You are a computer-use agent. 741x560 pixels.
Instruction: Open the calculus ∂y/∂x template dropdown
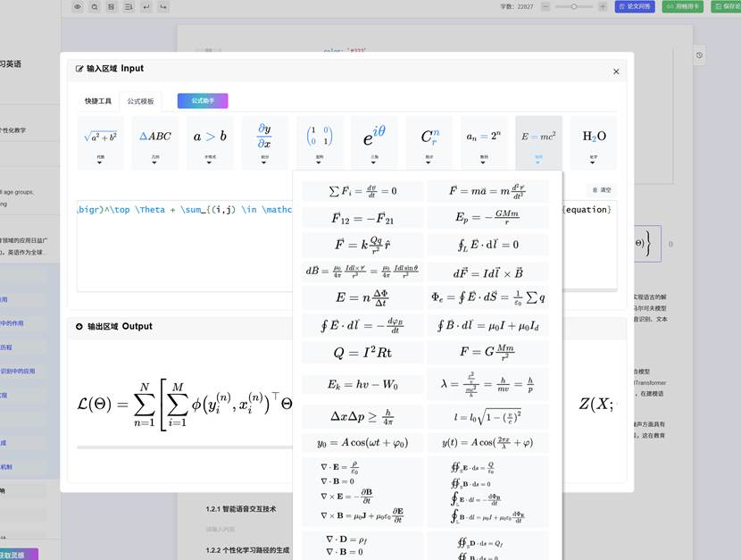(x=264, y=143)
